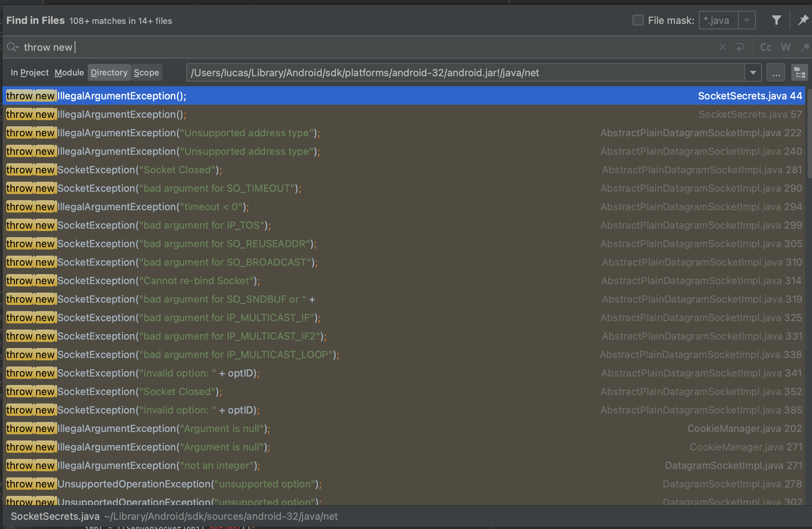
Task: Select the Module scope tab
Action: [69, 73]
